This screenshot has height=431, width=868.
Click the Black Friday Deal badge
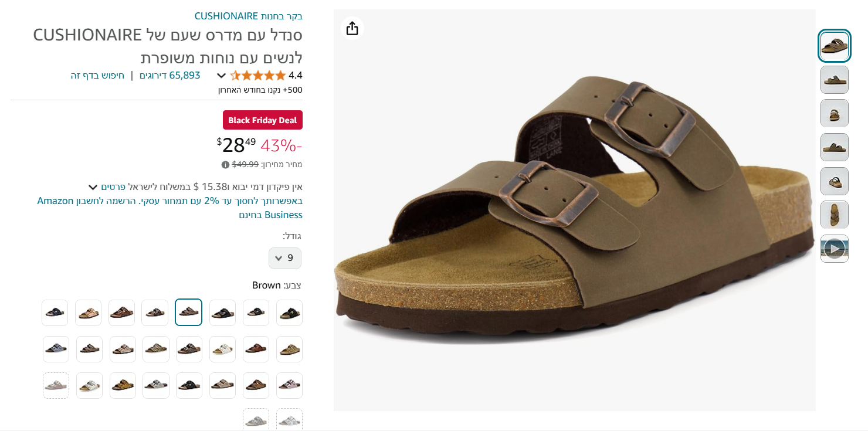[x=263, y=120]
